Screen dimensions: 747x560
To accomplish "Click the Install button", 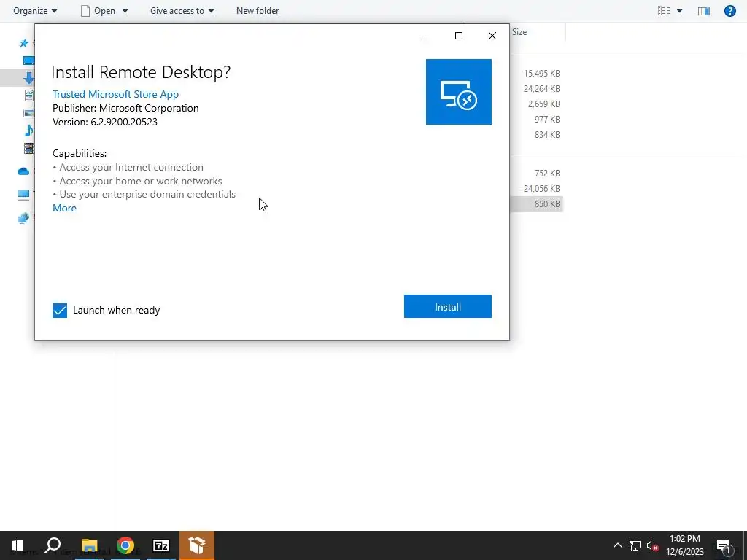I will click(x=447, y=306).
